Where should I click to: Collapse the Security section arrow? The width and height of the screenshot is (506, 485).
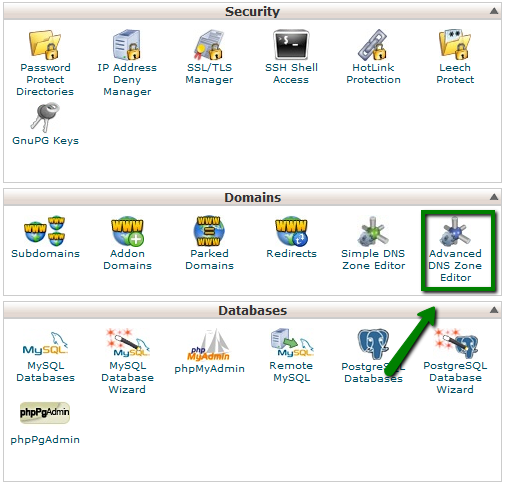494,11
